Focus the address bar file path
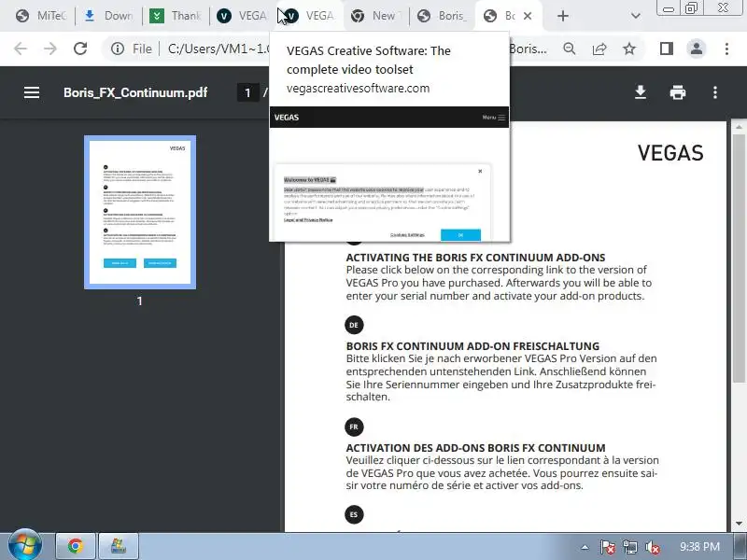The width and height of the screenshot is (747, 560). (x=219, y=49)
